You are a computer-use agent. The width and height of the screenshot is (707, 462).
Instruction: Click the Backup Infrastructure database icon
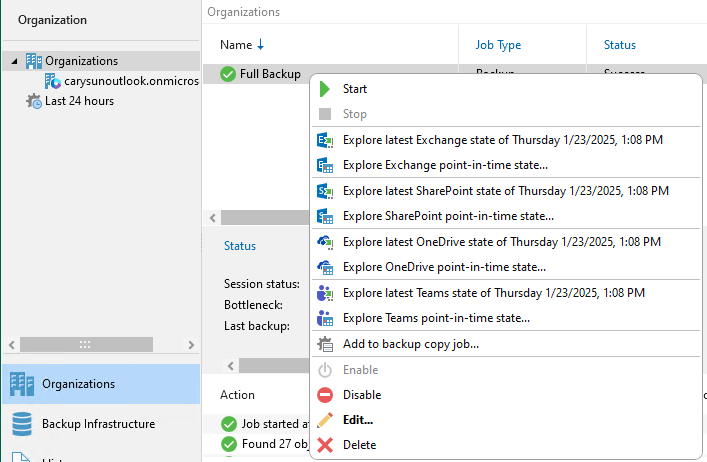click(21, 424)
